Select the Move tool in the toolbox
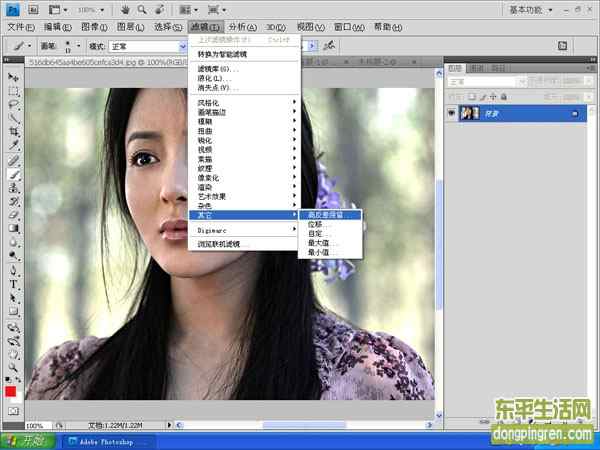 (x=13, y=77)
